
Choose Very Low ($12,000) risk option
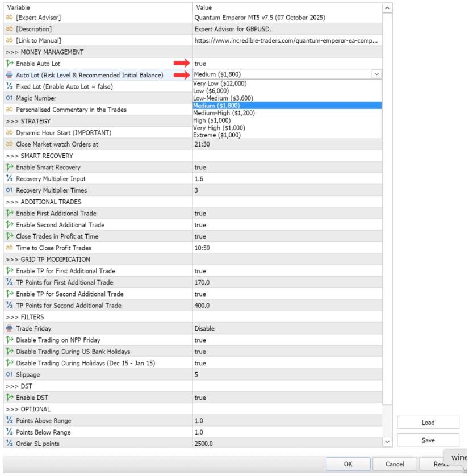pos(287,83)
